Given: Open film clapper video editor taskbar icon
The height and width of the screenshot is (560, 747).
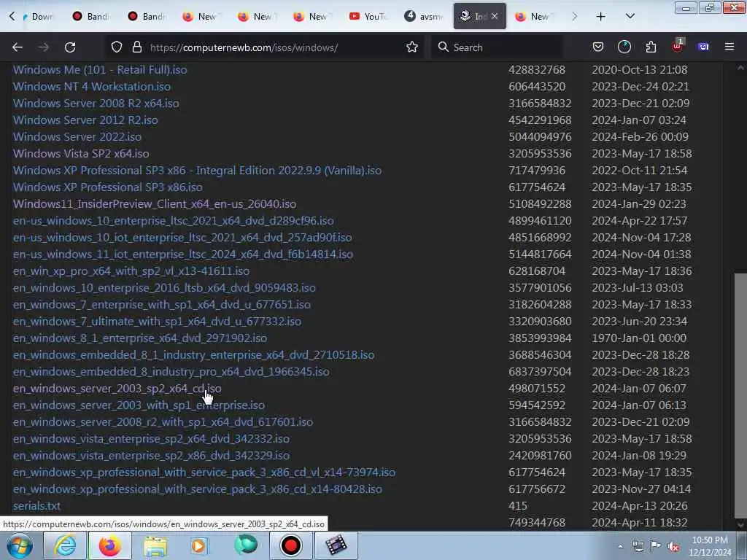Looking at the screenshot, I should pos(336,545).
